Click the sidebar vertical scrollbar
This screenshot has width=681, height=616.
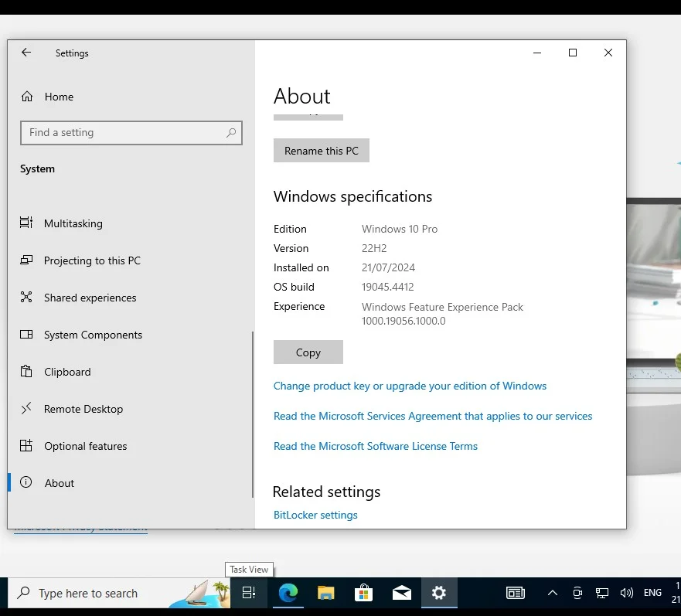[x=252, y=414]
